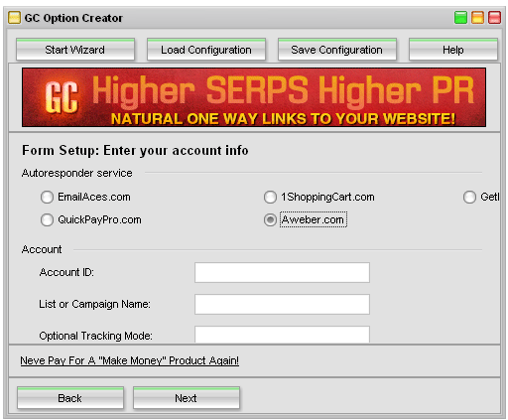The width and height of the screenshot is (508, 420).
Task: Click the Start Wizard button
Action: pos(75,50)
